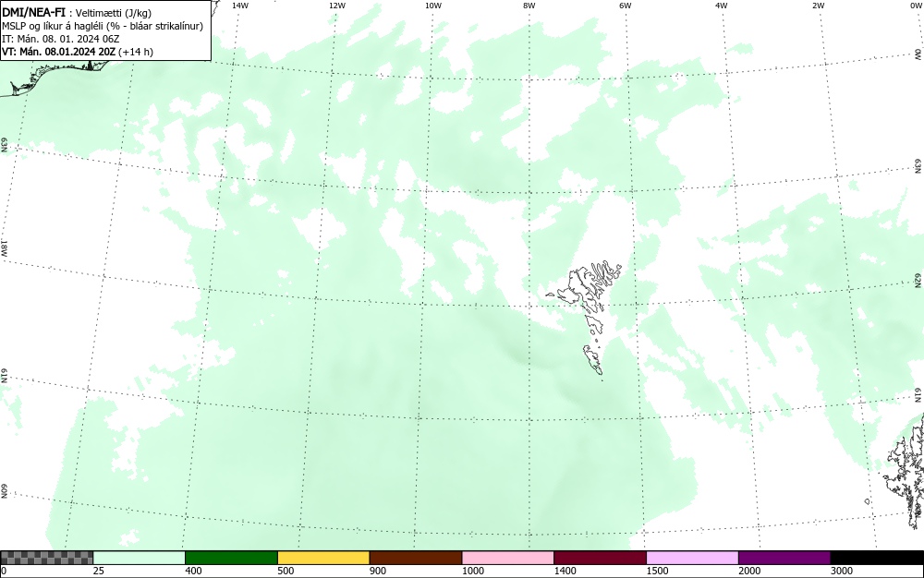The height and width of the screenshot is (578, 924).
Task: Click the '0W' longitude label
Action: pos(915,6)
